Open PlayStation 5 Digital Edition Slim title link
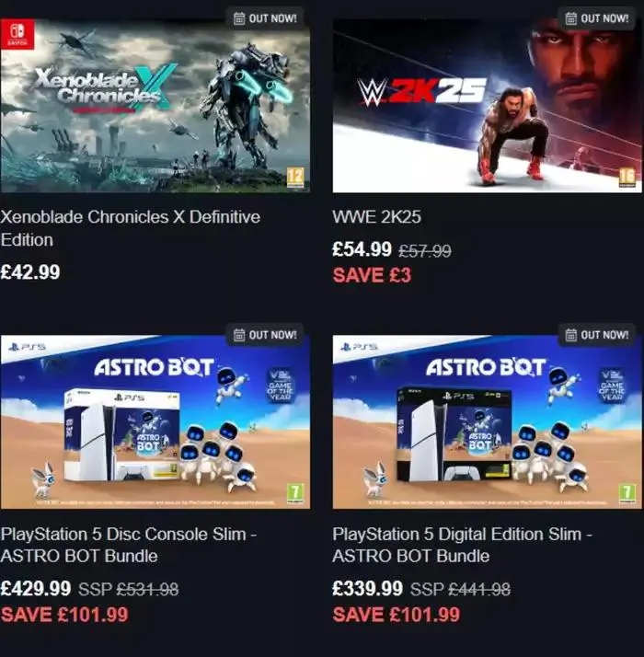 click(462, 545)
